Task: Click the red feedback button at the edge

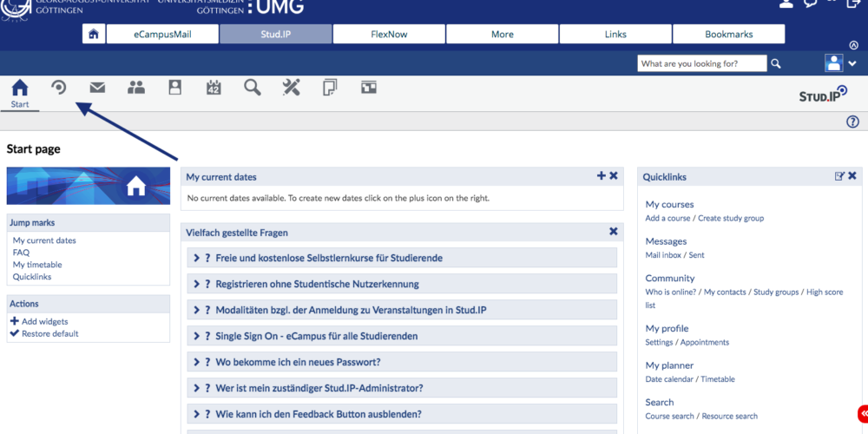Action: point(863,413)
